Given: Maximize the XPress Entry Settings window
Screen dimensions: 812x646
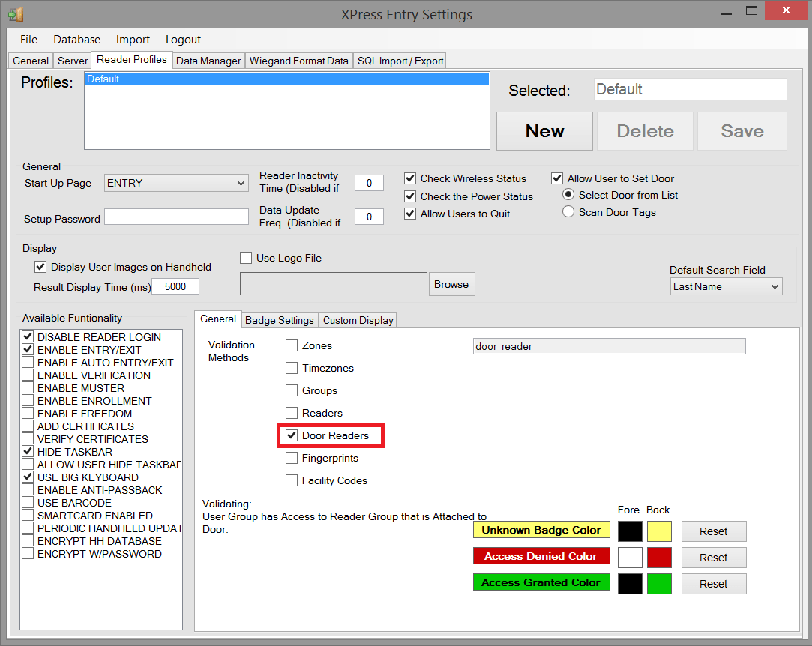Looking at the screenshot, I should coord(751,11).
